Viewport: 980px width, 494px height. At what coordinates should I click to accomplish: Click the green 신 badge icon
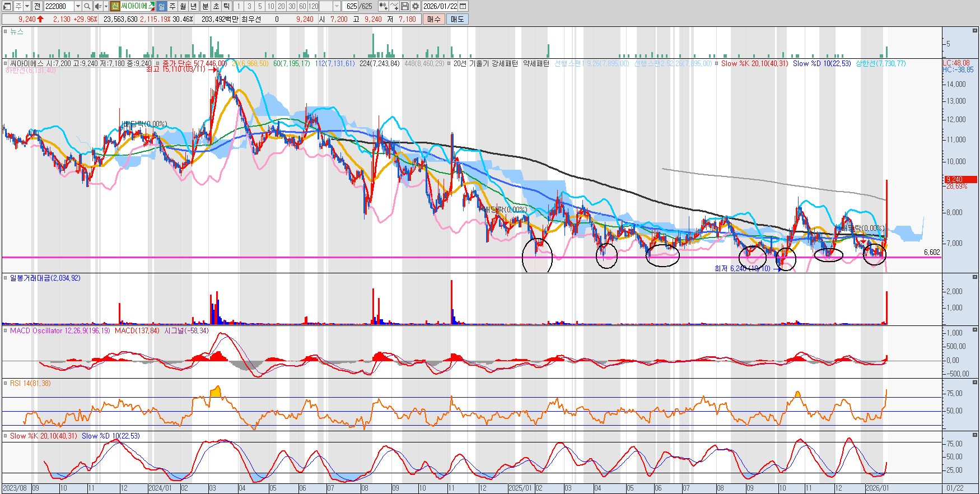(115, 6)
